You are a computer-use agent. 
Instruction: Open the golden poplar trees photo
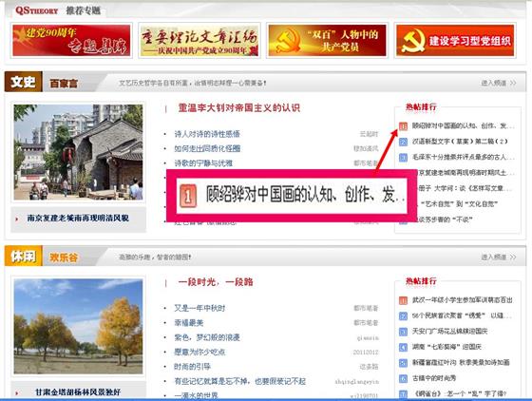click(x=78, y=326)
